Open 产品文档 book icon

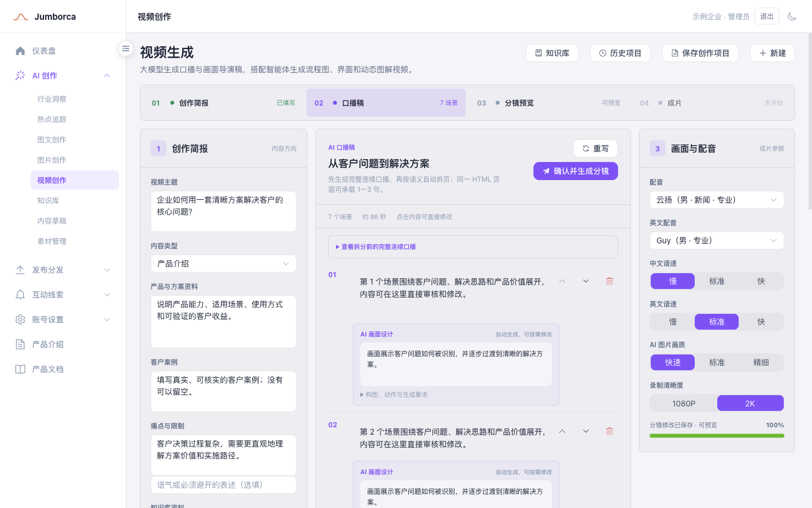pos(20,369)
